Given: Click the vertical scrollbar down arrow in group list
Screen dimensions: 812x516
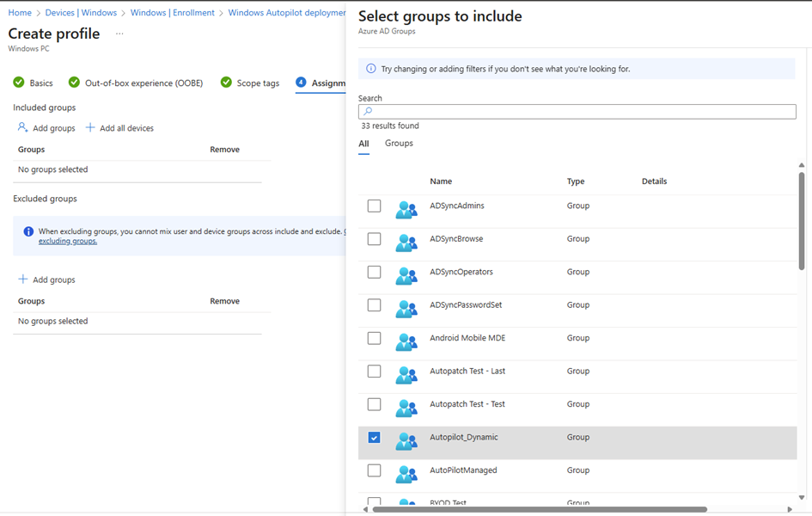Looking at the screenshot, I should point(801,497).
